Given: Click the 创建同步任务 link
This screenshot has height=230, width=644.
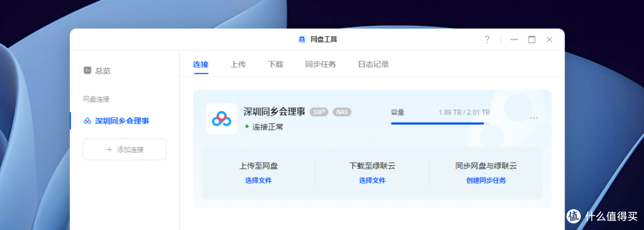Looking at the screenshot, I should [x=486, y=181].
